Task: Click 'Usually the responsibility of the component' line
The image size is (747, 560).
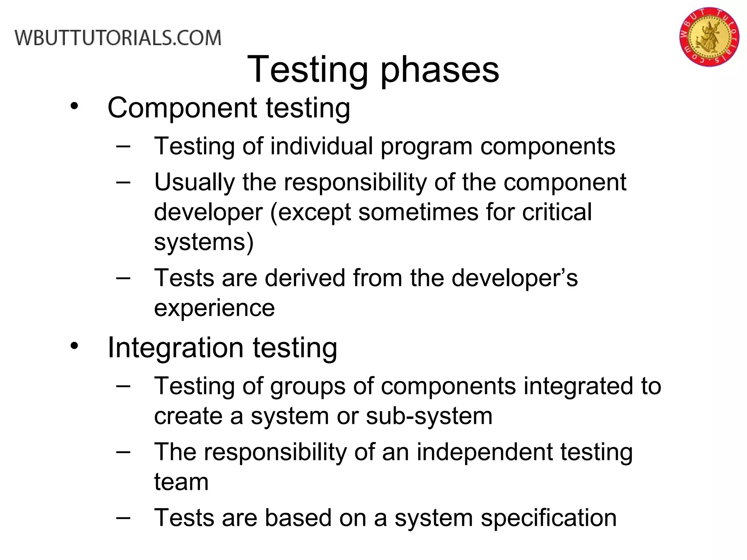Action: [390, 182]
